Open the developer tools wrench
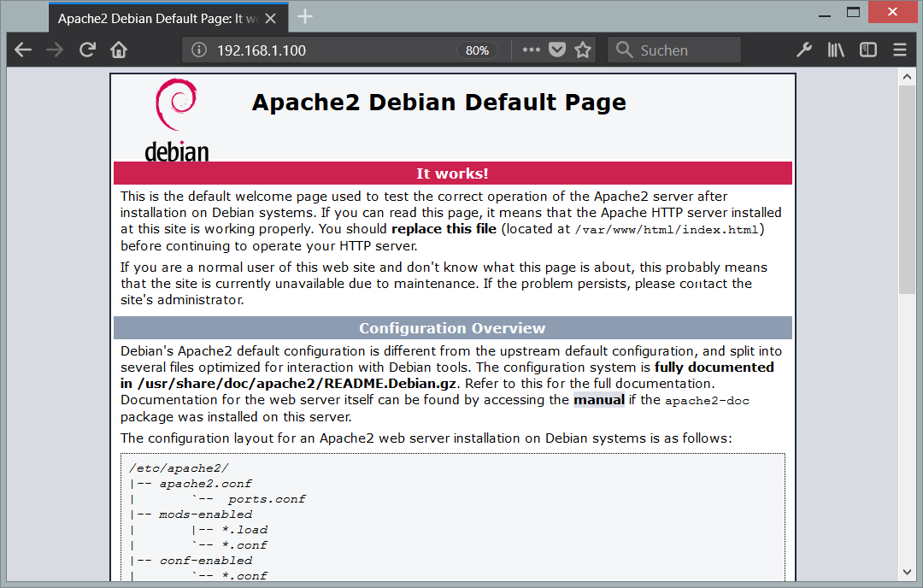This screenshot has width=923, height=588. (x=804, y=50)
